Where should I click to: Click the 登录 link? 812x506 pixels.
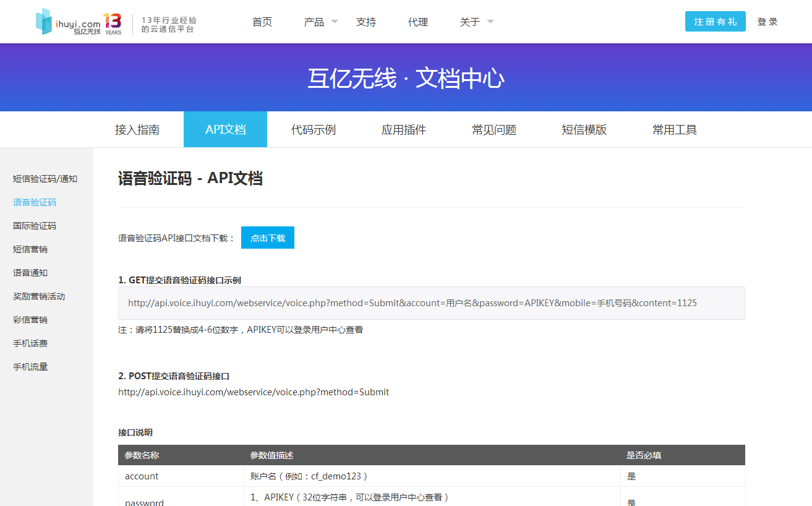point(767,22)
